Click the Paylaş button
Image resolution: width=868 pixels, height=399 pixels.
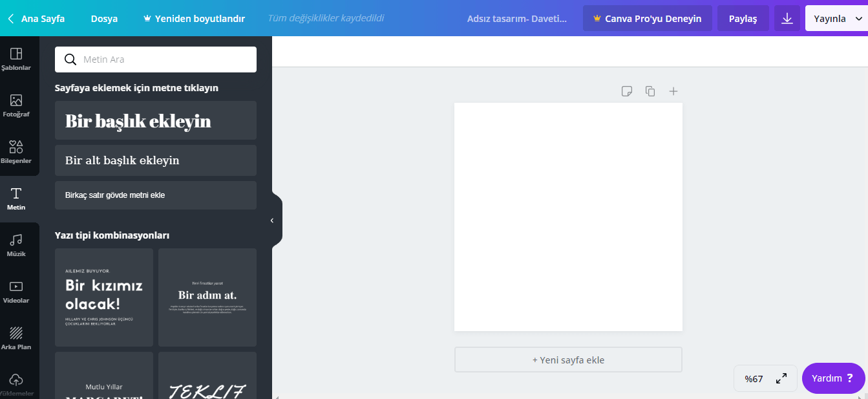743,18
